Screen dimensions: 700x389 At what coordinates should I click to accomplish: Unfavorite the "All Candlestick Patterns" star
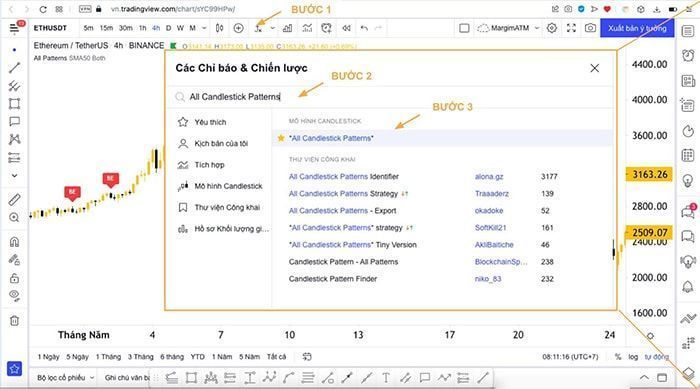281,138
